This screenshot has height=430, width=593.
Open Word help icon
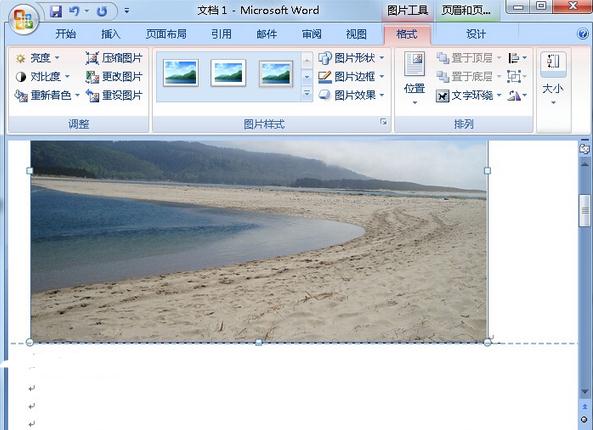coord(583,34)
